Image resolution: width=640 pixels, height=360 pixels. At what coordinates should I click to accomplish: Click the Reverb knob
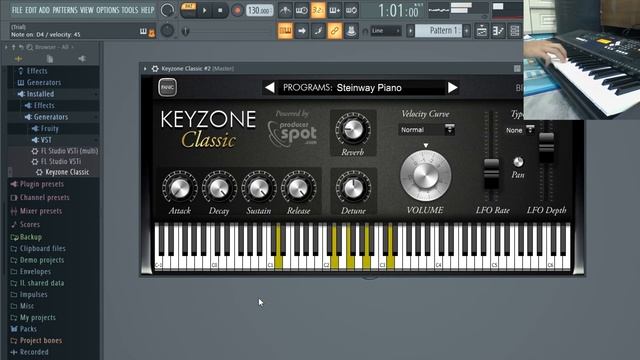353,130
